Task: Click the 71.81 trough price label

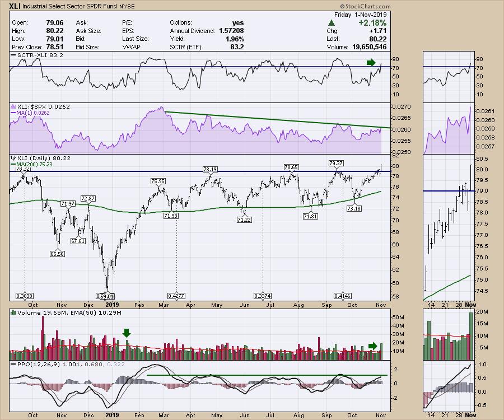Action: coord(310,217)
